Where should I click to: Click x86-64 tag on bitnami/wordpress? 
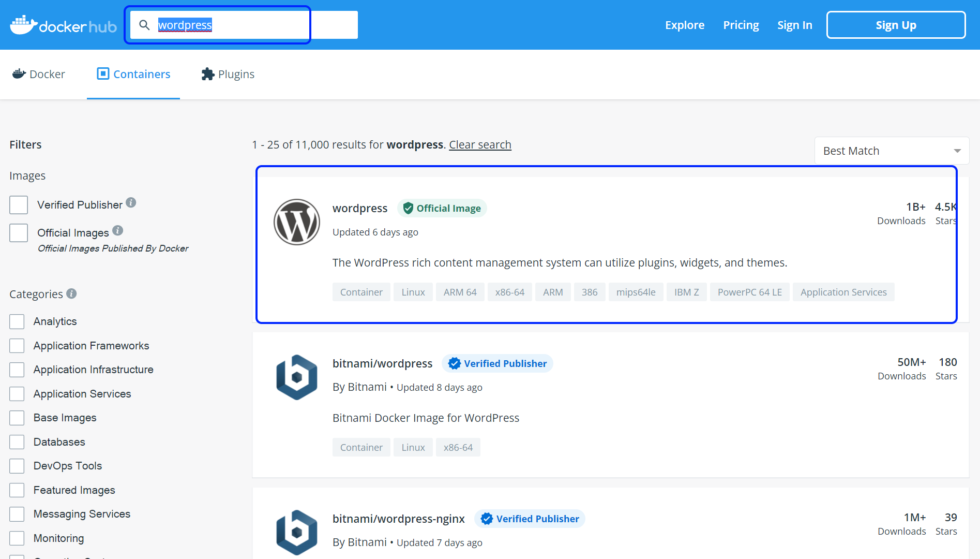(458, 447)
